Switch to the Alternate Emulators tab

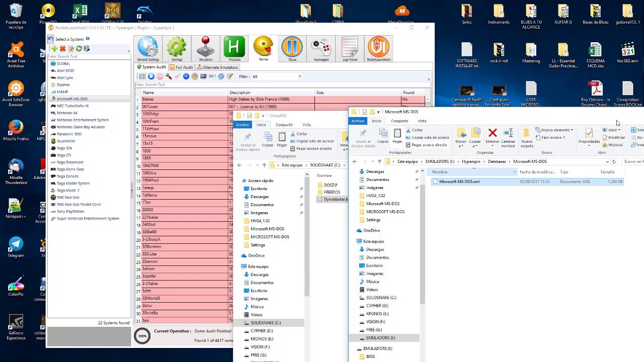[217, 67]
